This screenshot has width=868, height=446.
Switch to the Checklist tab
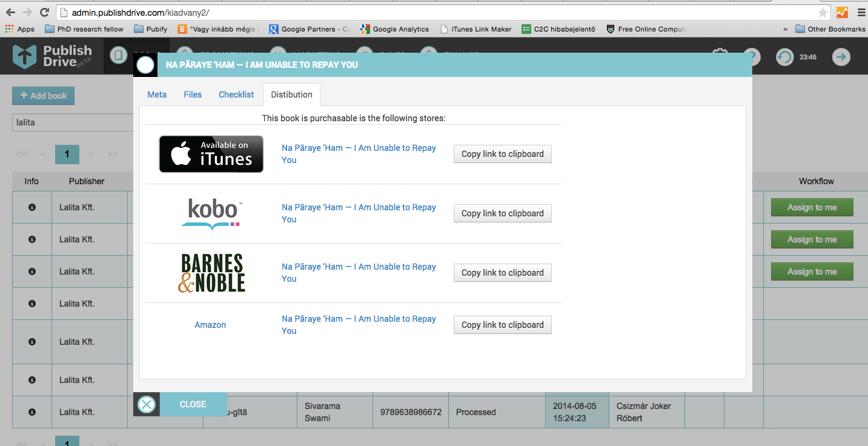[x=236, y=95]
